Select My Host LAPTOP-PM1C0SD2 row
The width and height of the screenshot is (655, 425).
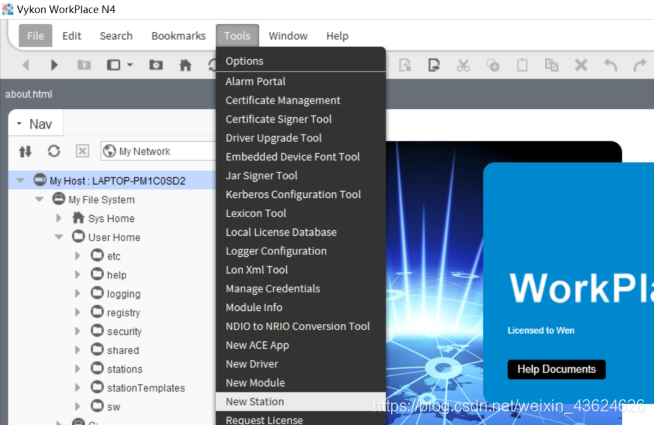pos(112,181)
